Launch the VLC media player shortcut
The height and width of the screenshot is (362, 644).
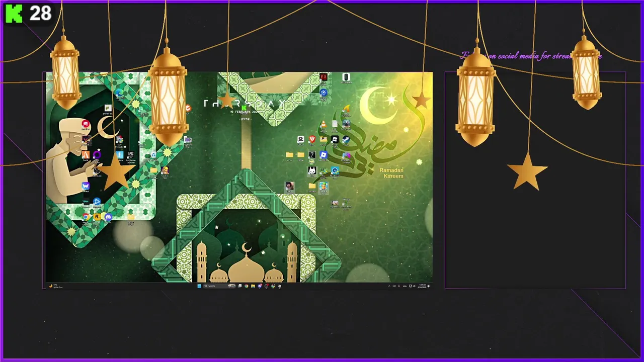(x=324, y=124)
